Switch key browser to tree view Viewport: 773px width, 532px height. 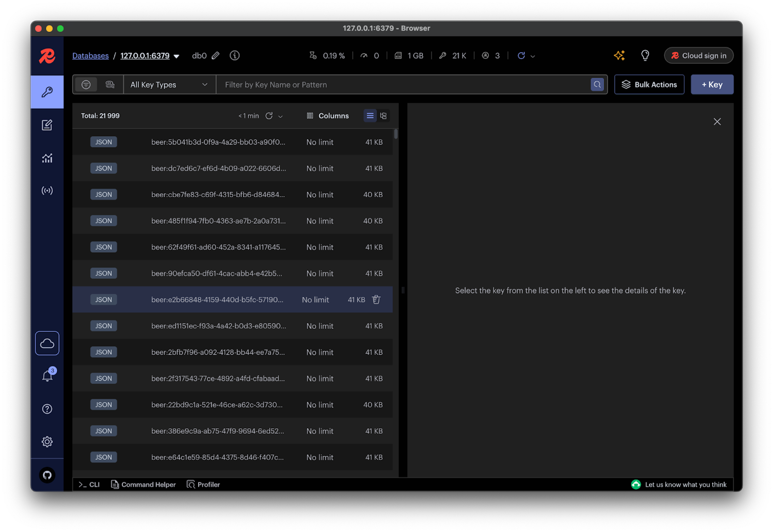[x=383, y=116]
